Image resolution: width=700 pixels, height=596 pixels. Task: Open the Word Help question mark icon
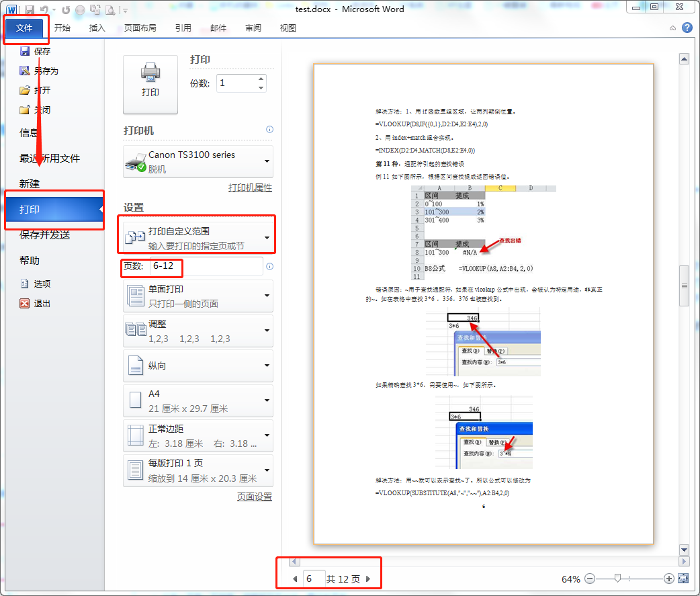(x=687, y=28)
